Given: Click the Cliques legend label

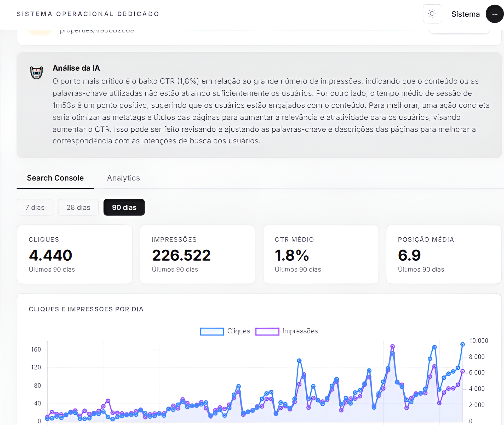Looking at the screenshot, I should (238, 331).
